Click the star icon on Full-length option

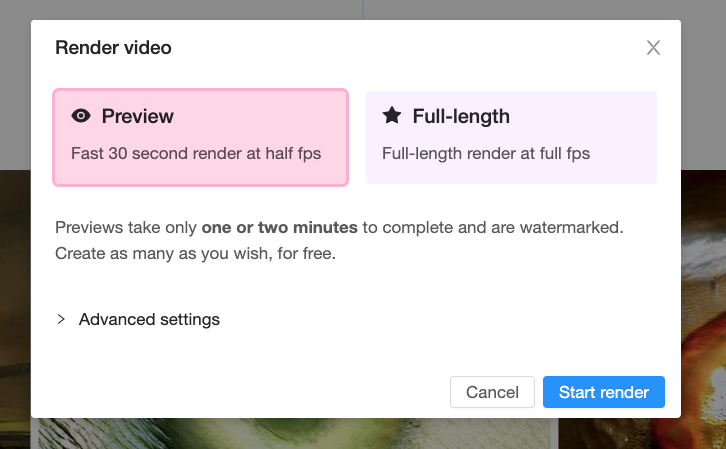392,115
